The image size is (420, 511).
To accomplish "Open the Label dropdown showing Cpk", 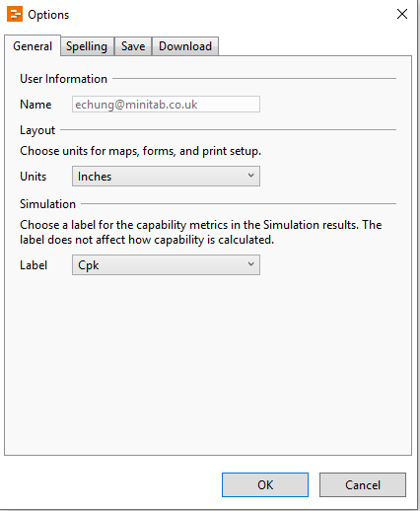I will click(166, 265).
